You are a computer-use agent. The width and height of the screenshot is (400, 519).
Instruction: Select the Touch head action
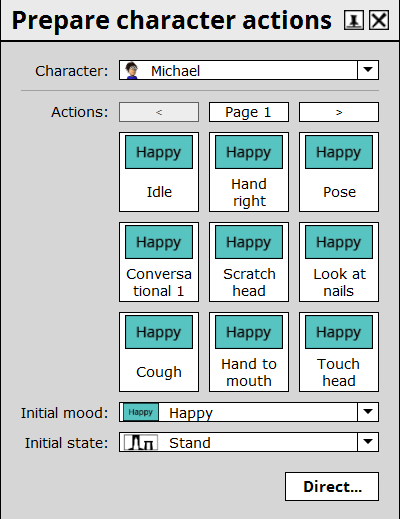(x=339, y=352)
